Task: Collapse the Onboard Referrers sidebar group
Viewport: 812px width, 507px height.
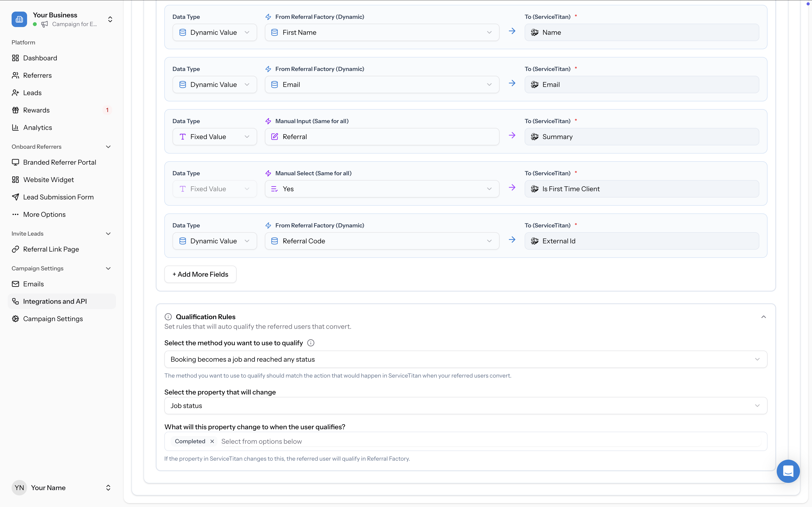Action: point(108,147)
